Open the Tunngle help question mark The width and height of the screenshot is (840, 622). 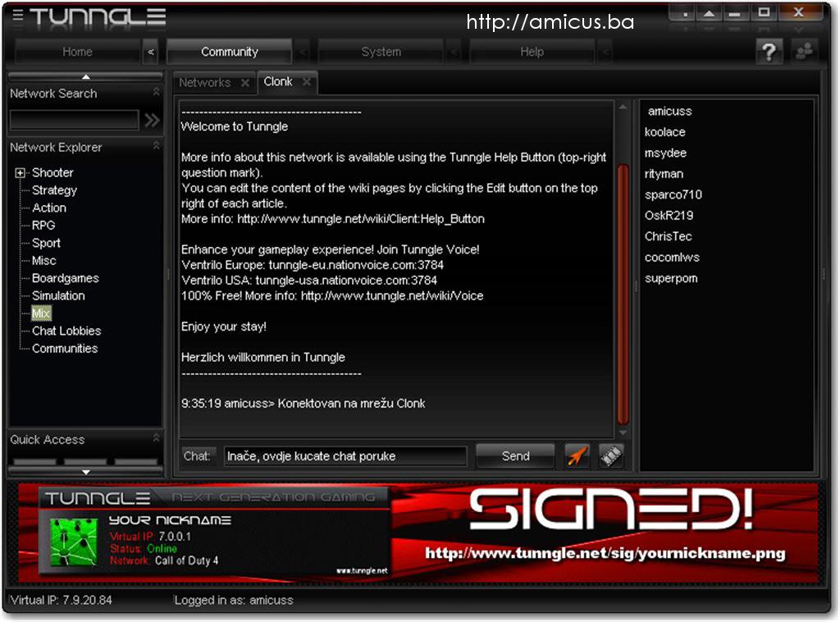coord(769,52)
